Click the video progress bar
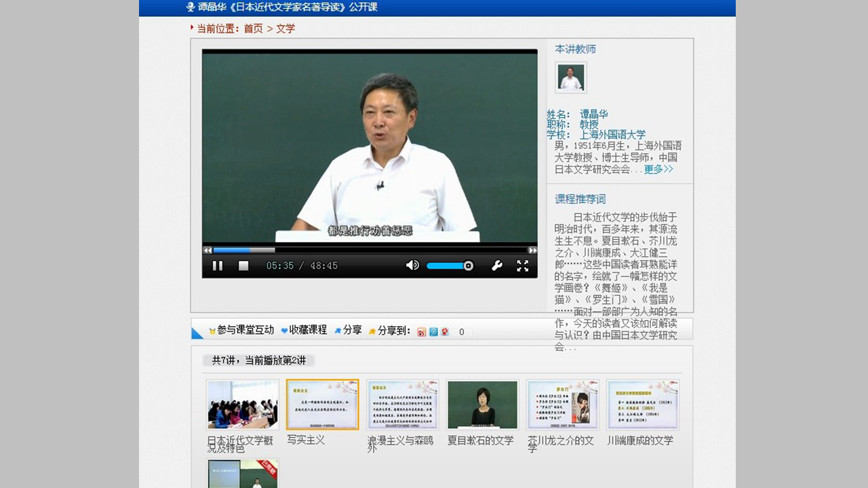The height and width of the screenshot is (488, 868). coord(370,250)
